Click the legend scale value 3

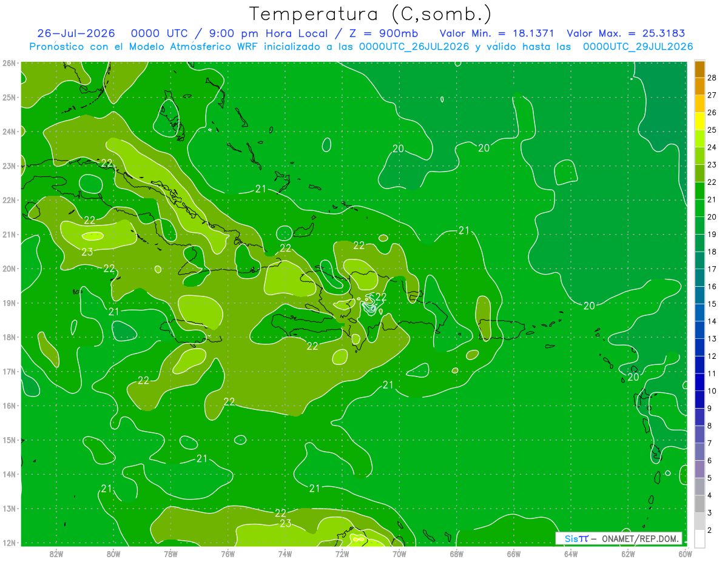tap(709, 513)
